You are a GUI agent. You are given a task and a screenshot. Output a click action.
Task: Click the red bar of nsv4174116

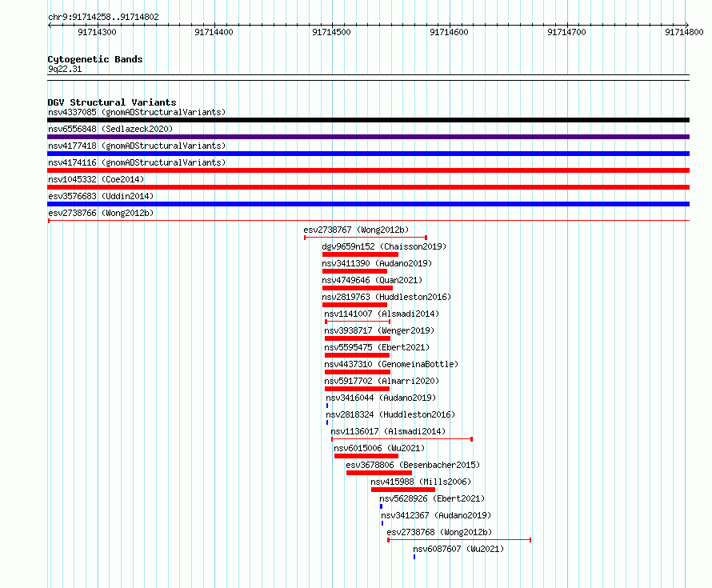[368, 170]
